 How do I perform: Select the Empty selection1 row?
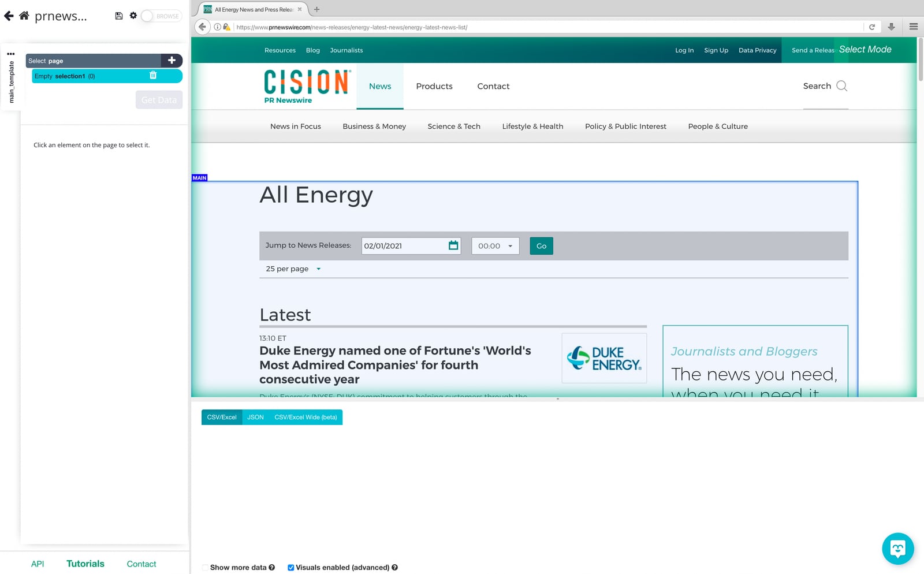click(107, 76)
